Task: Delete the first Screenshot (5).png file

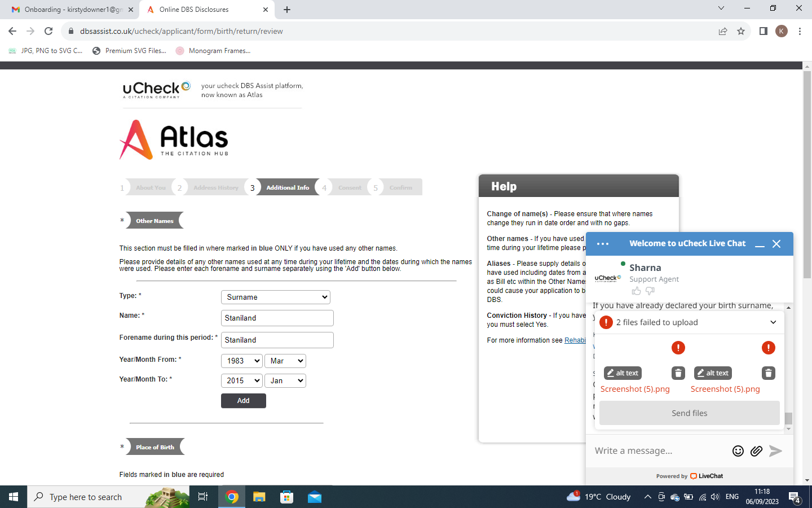Action: 678,373
